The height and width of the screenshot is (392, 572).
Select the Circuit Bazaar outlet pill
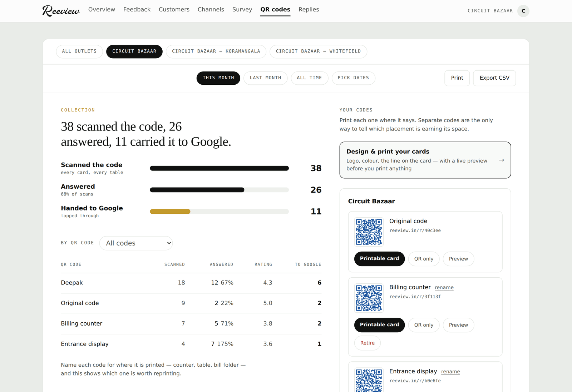coord(134,51)
